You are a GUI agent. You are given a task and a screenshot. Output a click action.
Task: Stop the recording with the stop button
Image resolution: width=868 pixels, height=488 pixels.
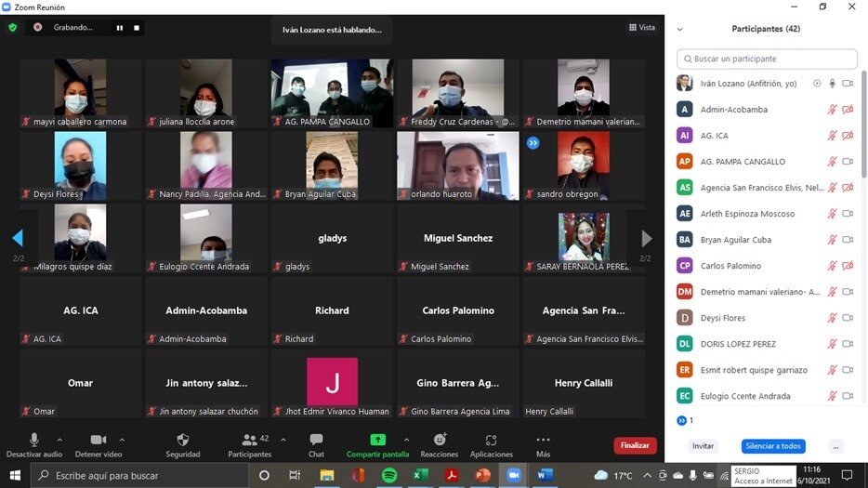coord(137,28)
